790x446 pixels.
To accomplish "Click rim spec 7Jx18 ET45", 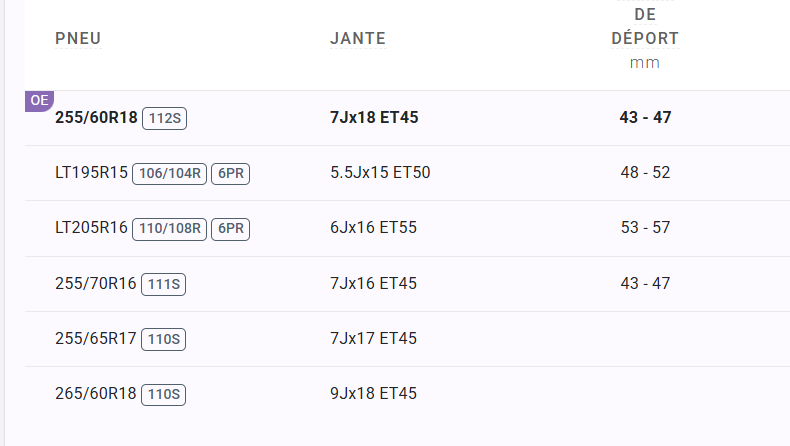I will point(374,117).
